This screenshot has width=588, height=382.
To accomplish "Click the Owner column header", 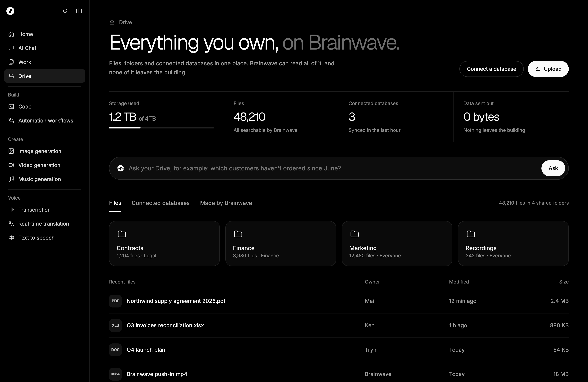I will click(372, 282).
